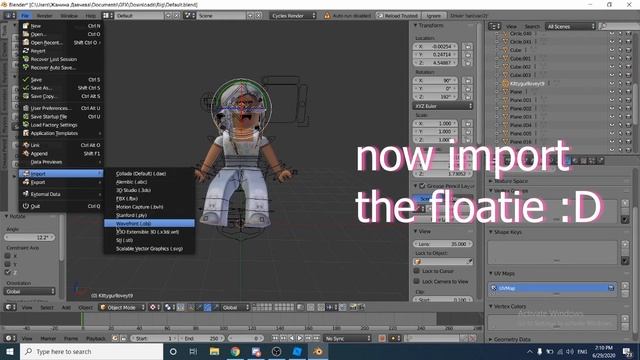Click the Reload Trusted button
Viewport: 640px width, 360px height.
398,16
